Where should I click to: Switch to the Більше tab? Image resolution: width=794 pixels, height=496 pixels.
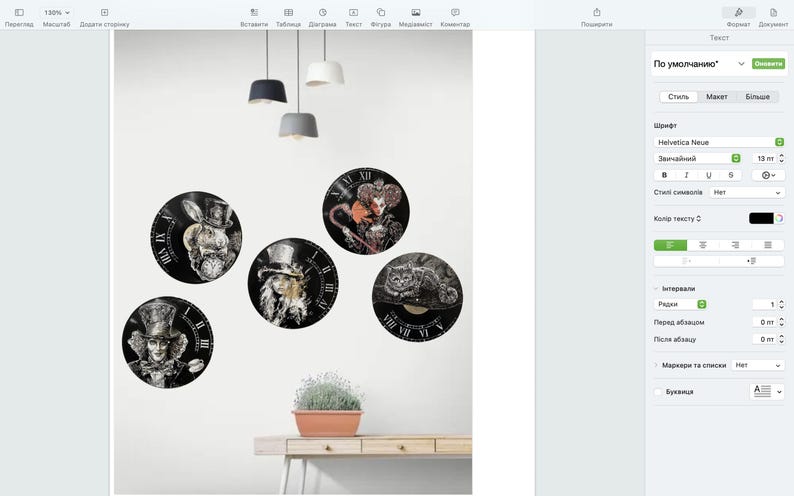pyautogui.click(x=757, y=97)
